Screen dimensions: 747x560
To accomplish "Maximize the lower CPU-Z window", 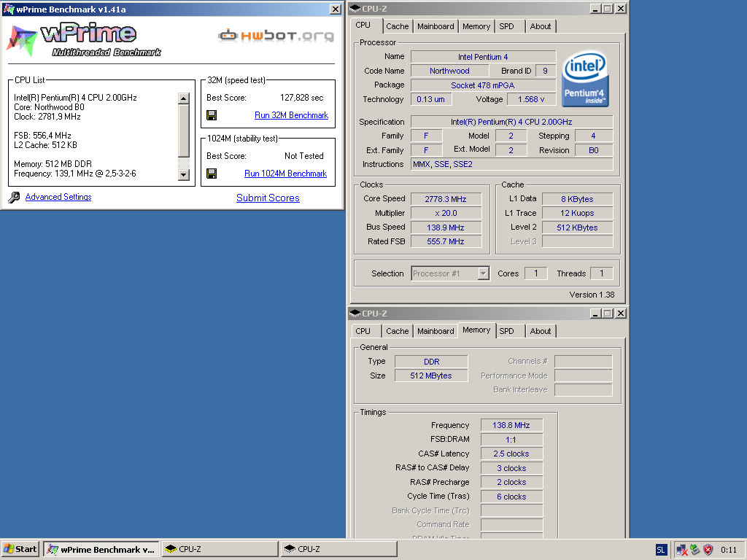I will point(608,314).
